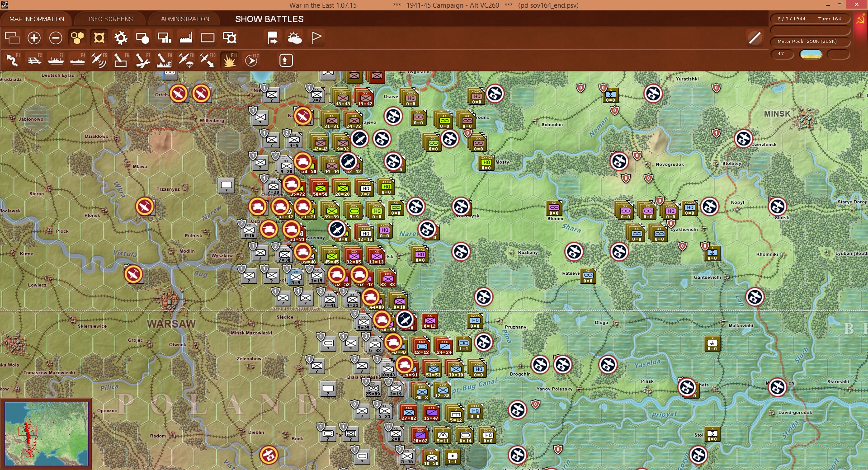Click the Pruzhany town label
Screen dimensions: 868x470
pyautogui.click(x=515, y=327)
